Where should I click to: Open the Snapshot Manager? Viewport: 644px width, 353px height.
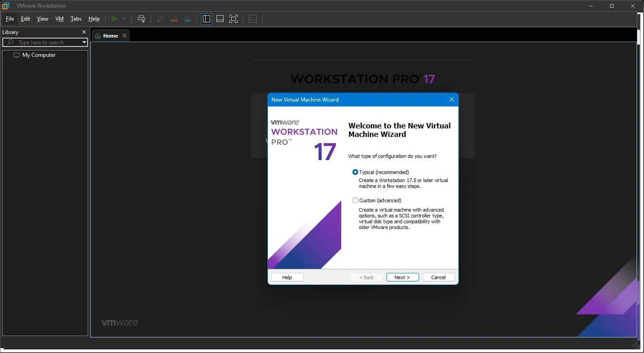tap(187, 19)
